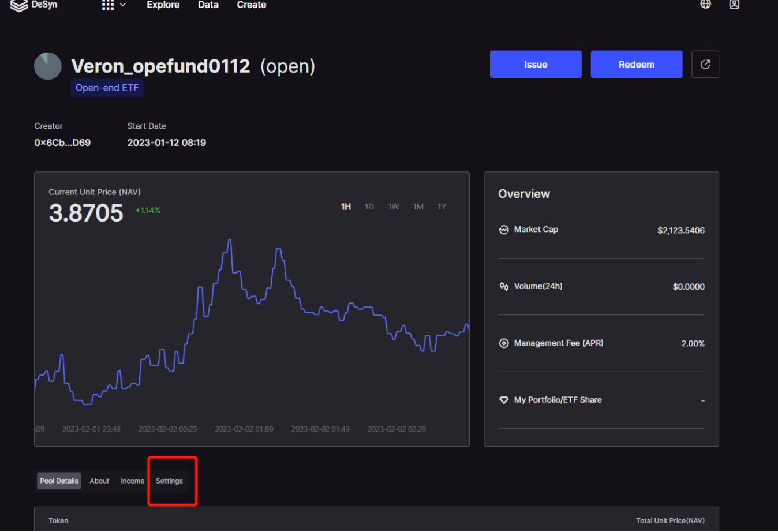Switch chart range to 1D
Viewport: 778px width, 532px height.
tap(369, 207)
